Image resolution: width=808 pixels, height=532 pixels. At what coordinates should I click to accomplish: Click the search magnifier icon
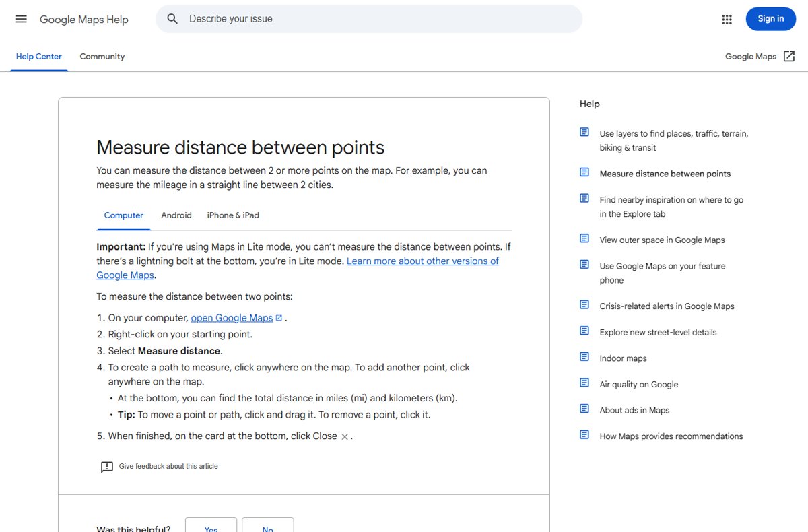(x=173, y=19)
